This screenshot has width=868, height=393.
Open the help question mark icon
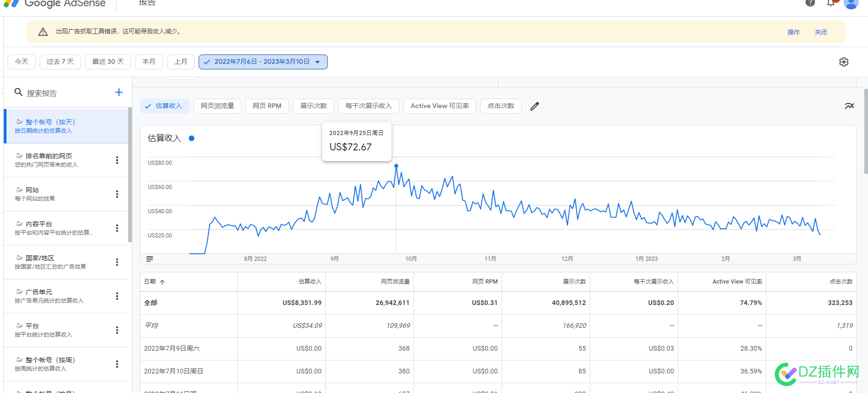coord(810,2)
